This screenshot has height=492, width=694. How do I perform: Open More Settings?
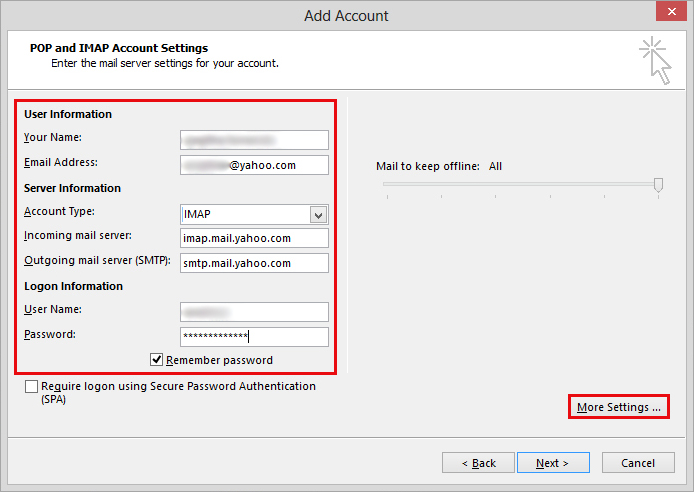[x=619, y=407]
